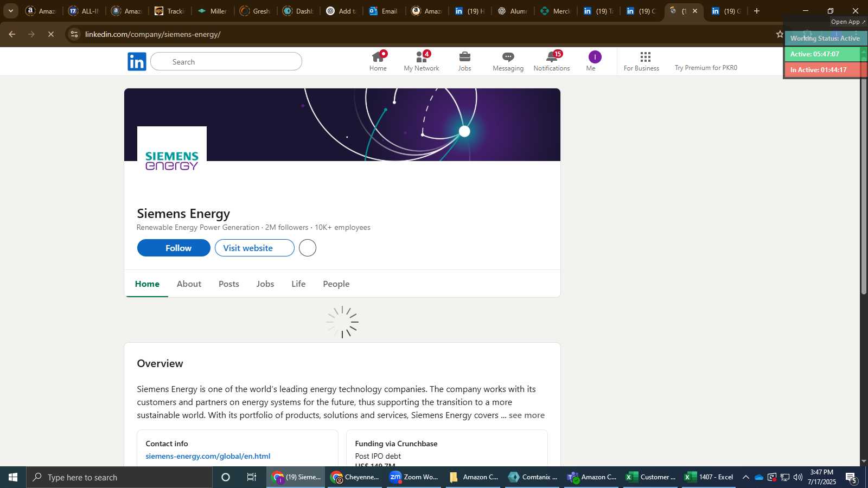Image resolution: width=868 pixels, height=488 pixels.
Task: Open Cheyenne Chrome window from taskbar
Action: (355, 477)
